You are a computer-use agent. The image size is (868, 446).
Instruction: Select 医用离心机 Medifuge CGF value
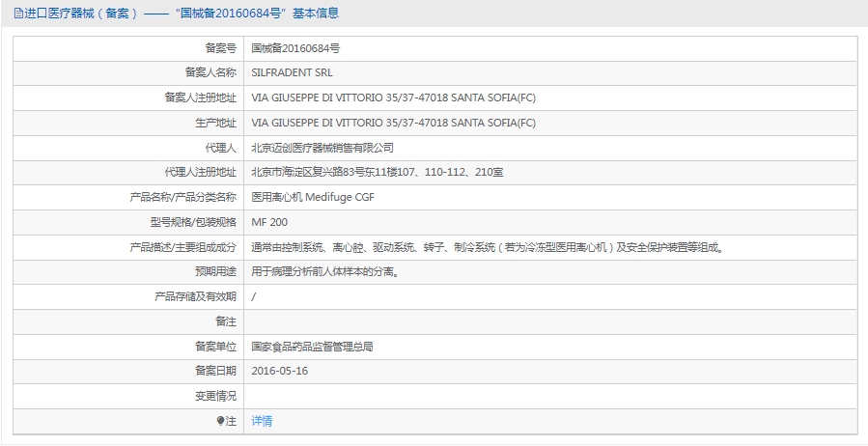pyautogui.click(x=313, y=197)
